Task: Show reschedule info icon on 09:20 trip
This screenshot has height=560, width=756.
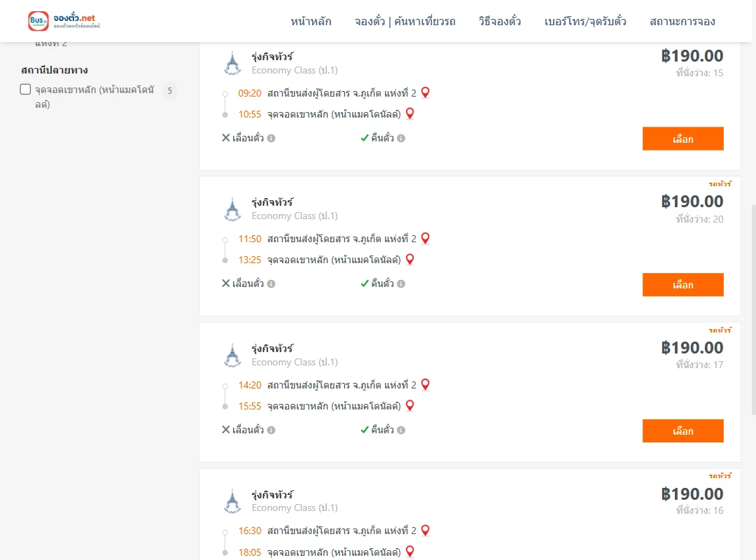Action: click(272, 139)
